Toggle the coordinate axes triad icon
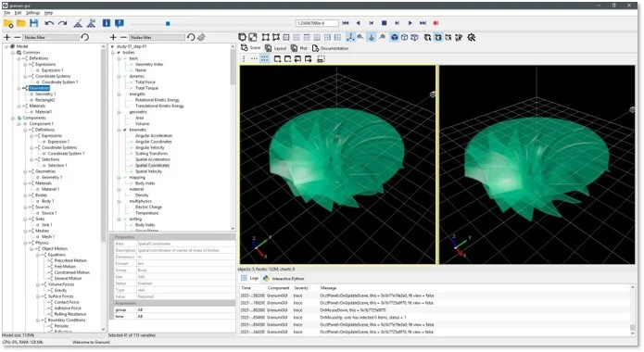 350,37
